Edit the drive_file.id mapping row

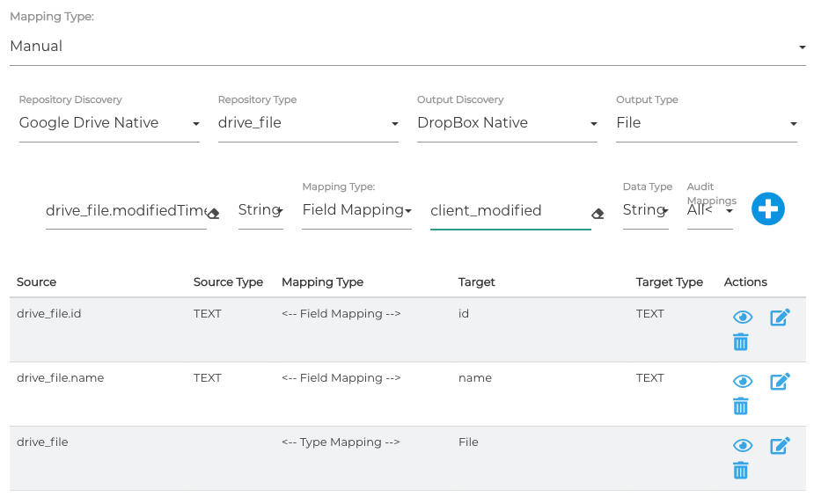click(x=780, y=318)
